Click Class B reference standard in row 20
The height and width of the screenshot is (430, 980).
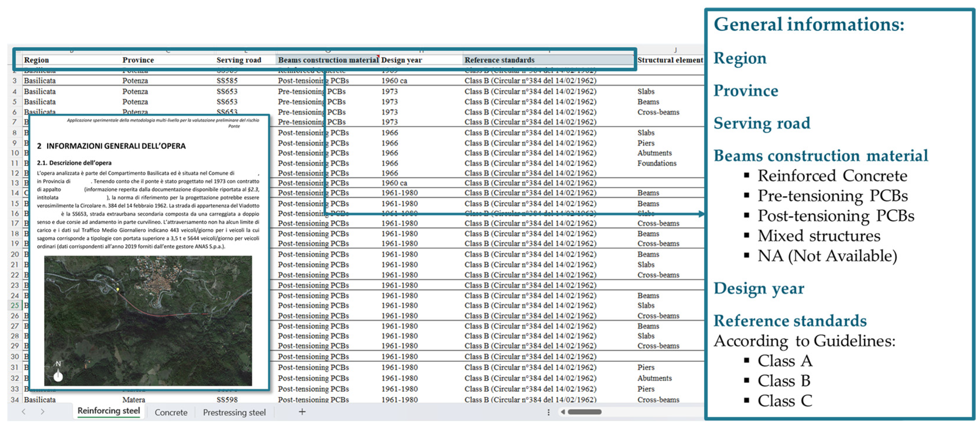[x=530, y=254]
